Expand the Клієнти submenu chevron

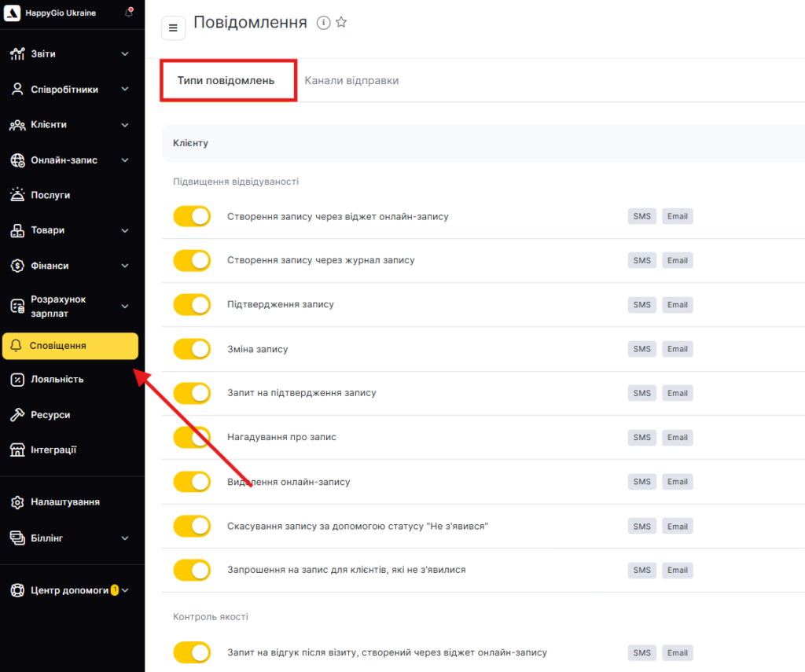(x=125, y=124)
